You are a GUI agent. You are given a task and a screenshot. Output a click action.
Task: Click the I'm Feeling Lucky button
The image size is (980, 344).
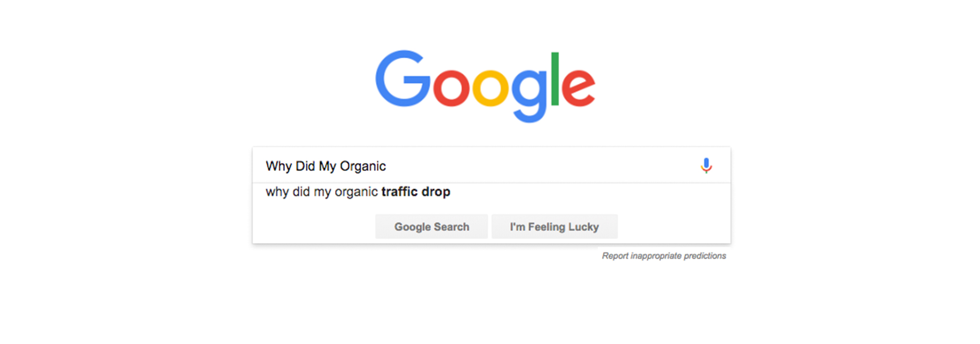(554, 226)
